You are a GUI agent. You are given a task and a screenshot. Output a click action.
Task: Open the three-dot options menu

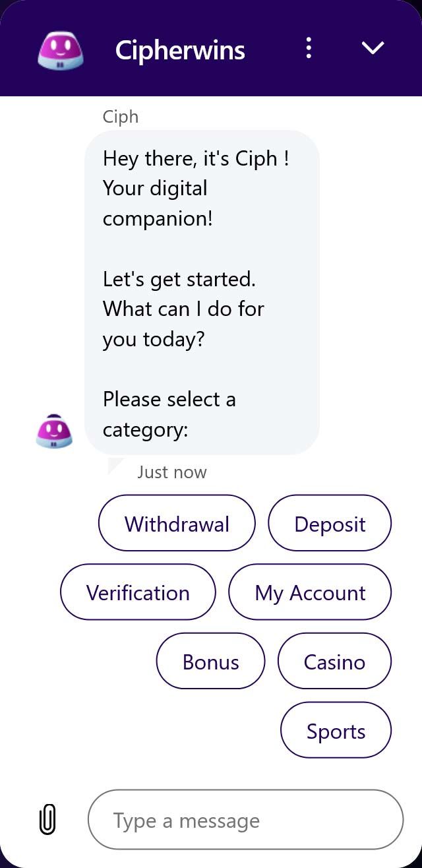click(x=309, y=48)
